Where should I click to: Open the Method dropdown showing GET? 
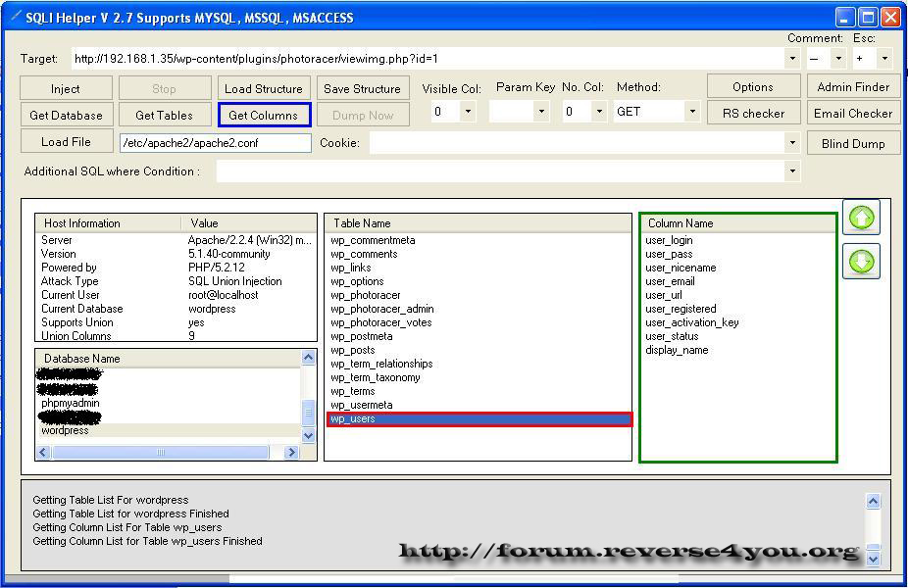(692, 111)
